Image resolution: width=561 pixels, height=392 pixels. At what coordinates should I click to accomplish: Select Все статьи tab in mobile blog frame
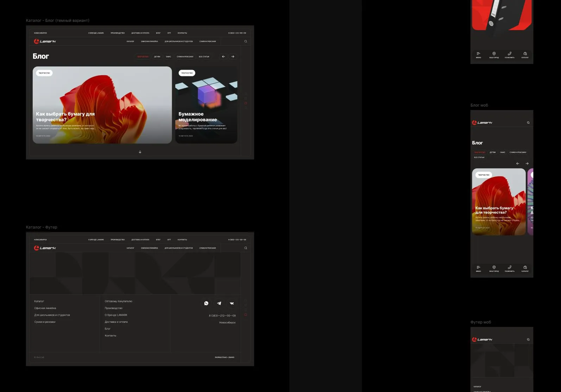479,158
